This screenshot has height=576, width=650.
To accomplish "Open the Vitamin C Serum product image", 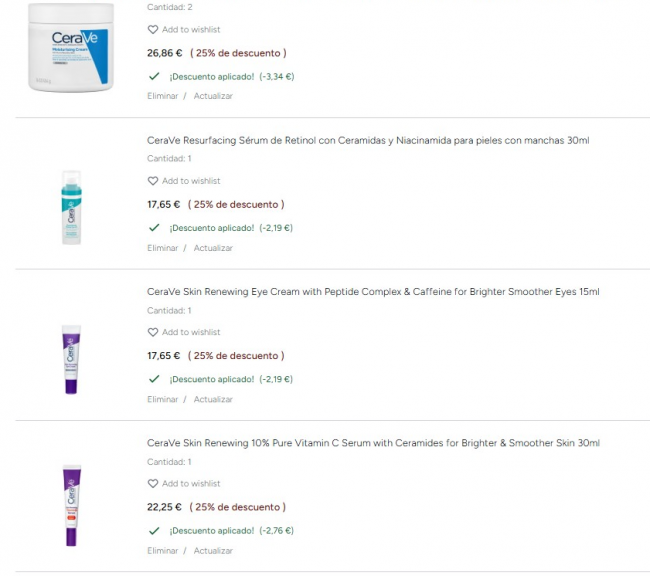I will [71, 505].
